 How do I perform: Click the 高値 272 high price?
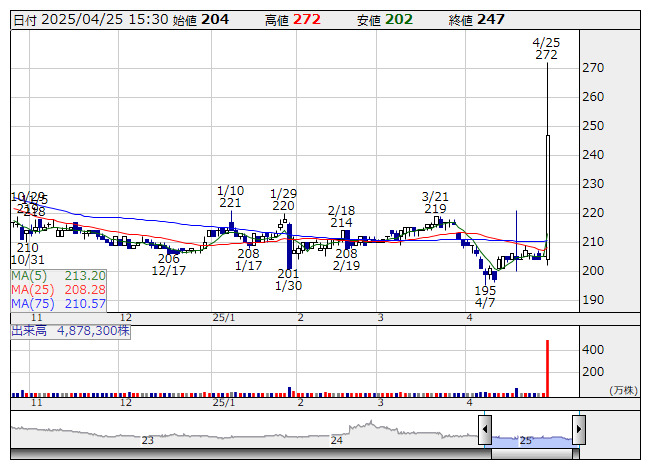click(293, 20)
